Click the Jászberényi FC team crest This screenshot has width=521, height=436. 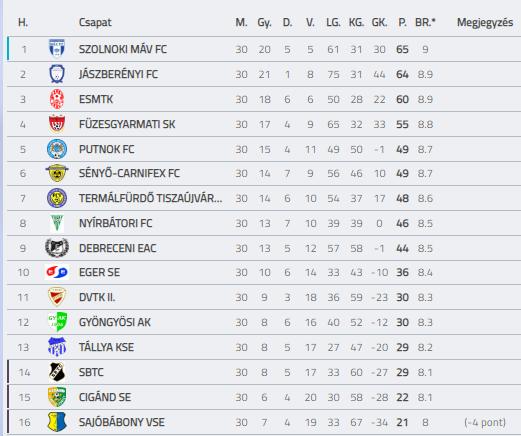(57, 74)
